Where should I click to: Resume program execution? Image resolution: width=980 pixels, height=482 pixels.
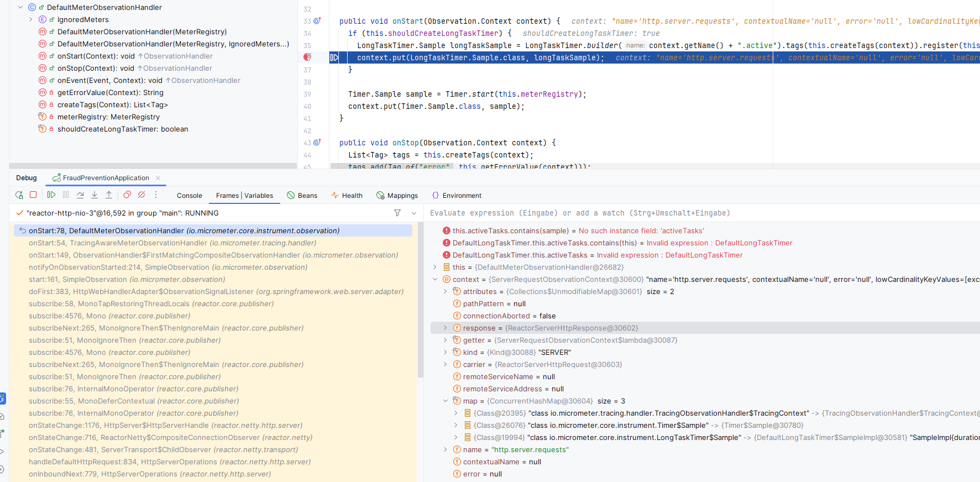tap(51, 195)
